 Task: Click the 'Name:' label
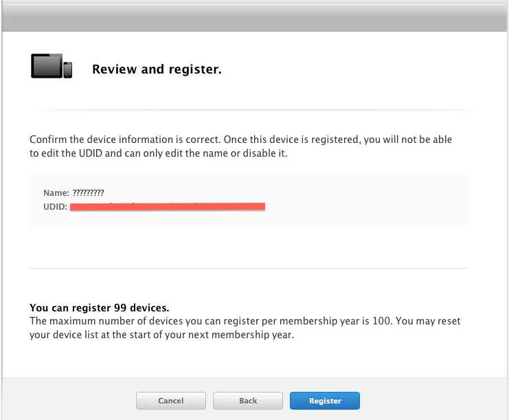click(x=56, y=192)
